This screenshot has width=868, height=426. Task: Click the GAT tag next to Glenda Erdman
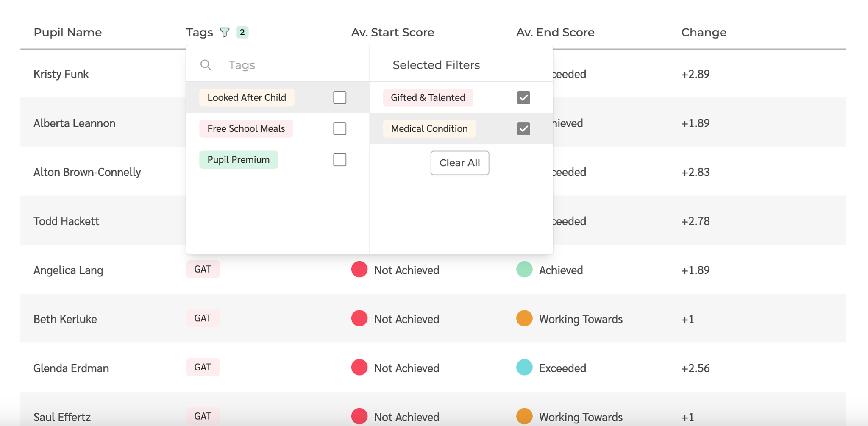pos(203,367)
